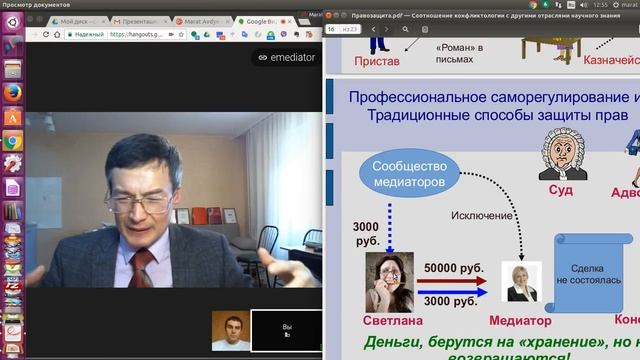Click the Сообщество медиаторов ellipse on slide
Image resolution: width=640 pixels, height=360 pixels.
pos(409,173)
